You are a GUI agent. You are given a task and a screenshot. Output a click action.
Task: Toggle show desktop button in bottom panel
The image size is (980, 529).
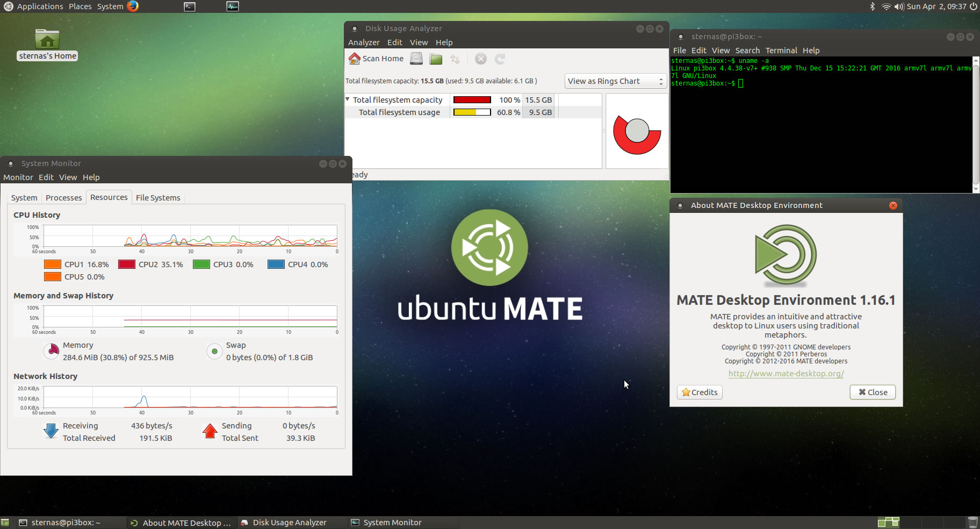(x=5, y=523)
